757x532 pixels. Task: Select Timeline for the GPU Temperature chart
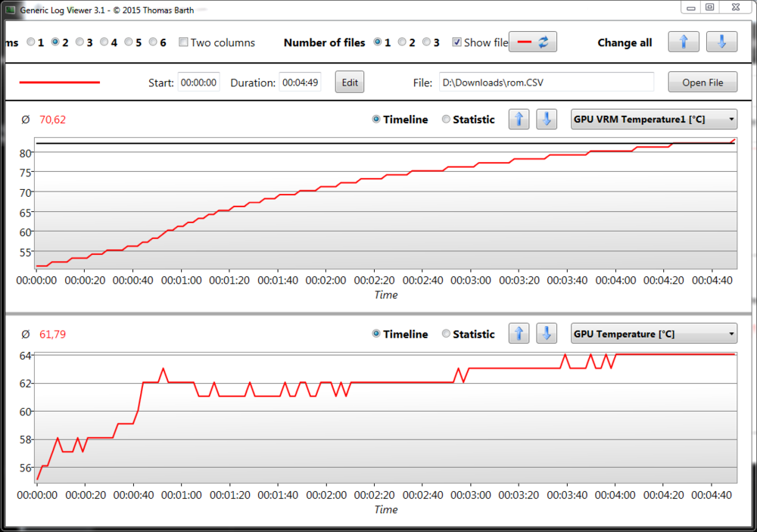[376, 334]
